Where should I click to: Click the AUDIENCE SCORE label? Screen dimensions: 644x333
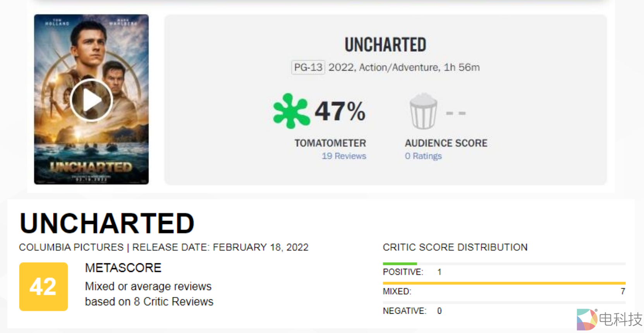(446, 143)
